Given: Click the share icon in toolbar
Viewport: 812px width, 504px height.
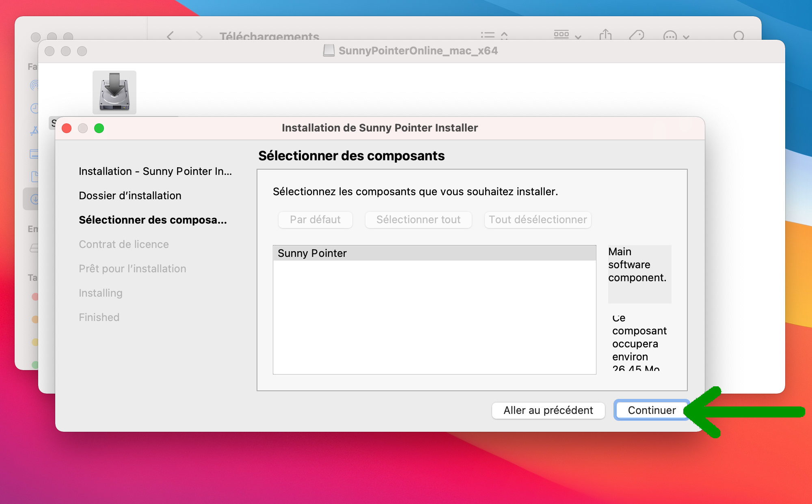Looking at the screenshot, I should tap(606, 37).
